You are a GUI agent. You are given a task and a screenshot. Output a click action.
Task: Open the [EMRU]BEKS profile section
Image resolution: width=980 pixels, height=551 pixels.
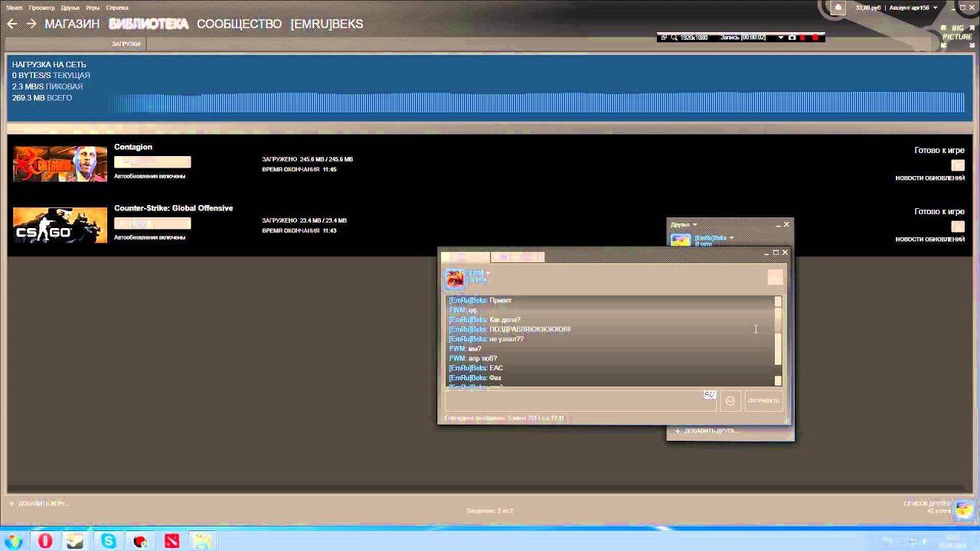pyautogui.click(x=327, y=24)
